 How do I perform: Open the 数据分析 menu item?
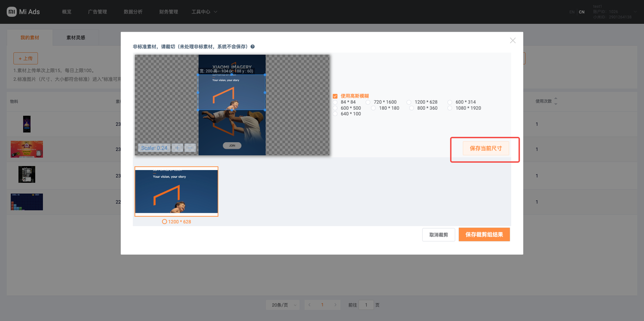[x=133, y=12]
